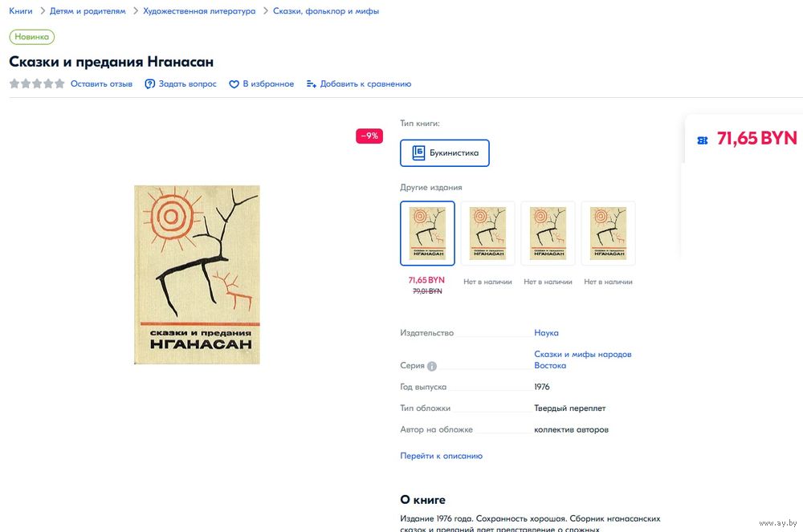The height and width of the screenshot is (532, 803).
Task: Select the edition priced 71,65 BYN
Action: pyautogui.click(x=427, y=234)
